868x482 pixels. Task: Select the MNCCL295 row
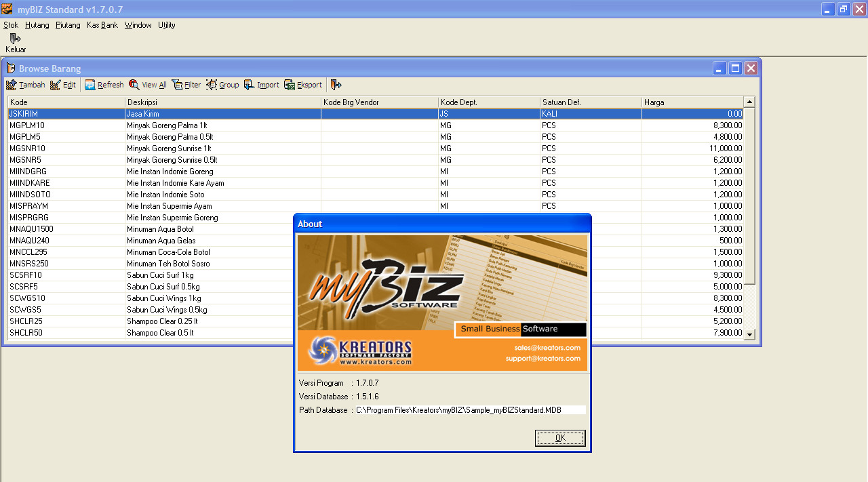point(151,252)
